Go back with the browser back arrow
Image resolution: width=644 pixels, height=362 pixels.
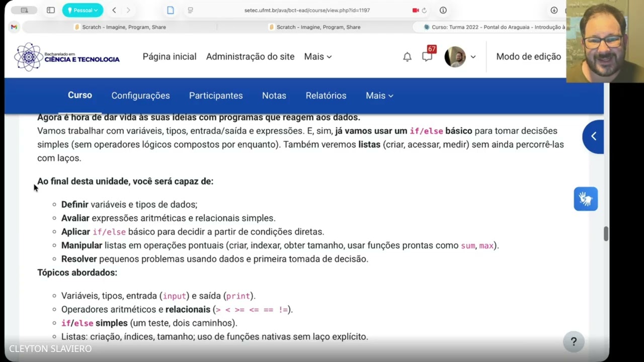pos(114,10)
